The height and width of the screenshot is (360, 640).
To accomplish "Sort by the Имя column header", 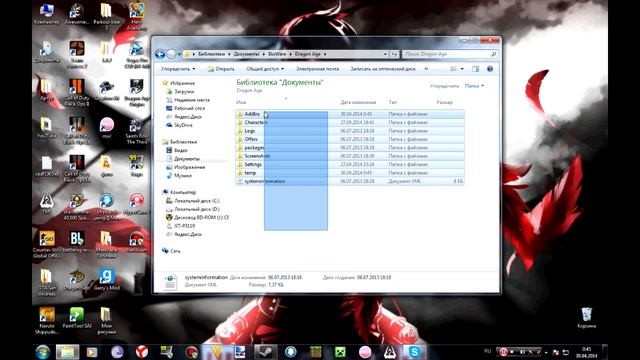I will click(241, 102).
